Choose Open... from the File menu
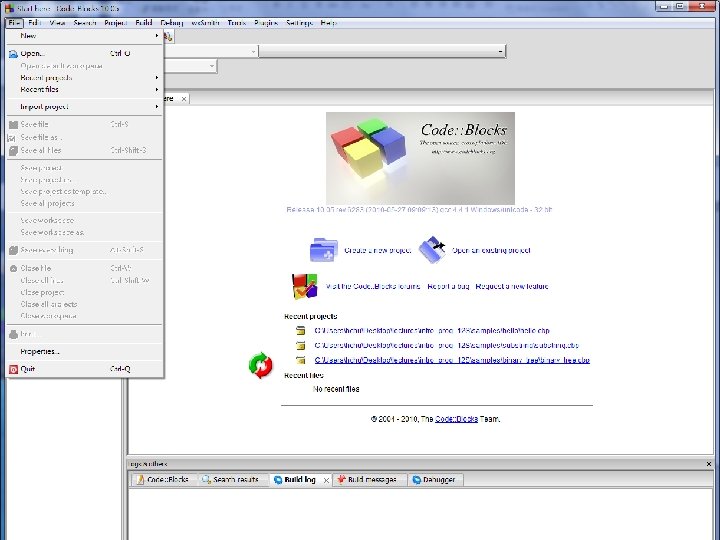Image resolution: width=720 pixels, height=540 pixels. [85, 54]
